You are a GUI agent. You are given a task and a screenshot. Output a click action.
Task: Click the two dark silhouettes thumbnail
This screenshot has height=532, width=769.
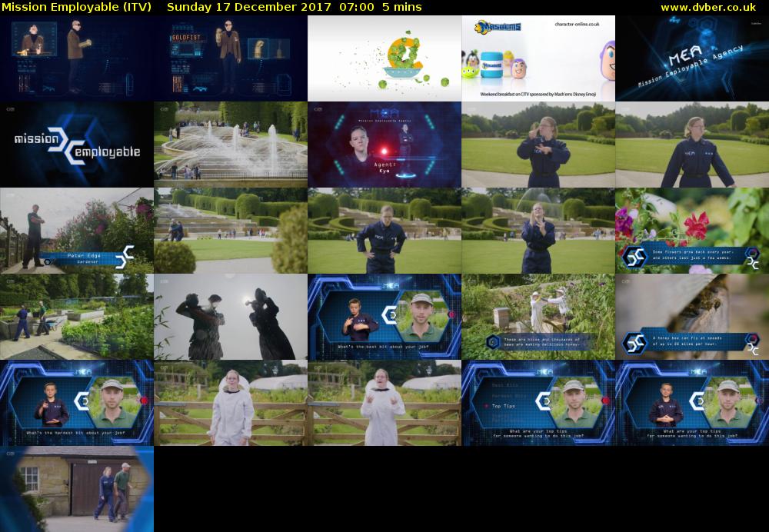pos(231,317)
